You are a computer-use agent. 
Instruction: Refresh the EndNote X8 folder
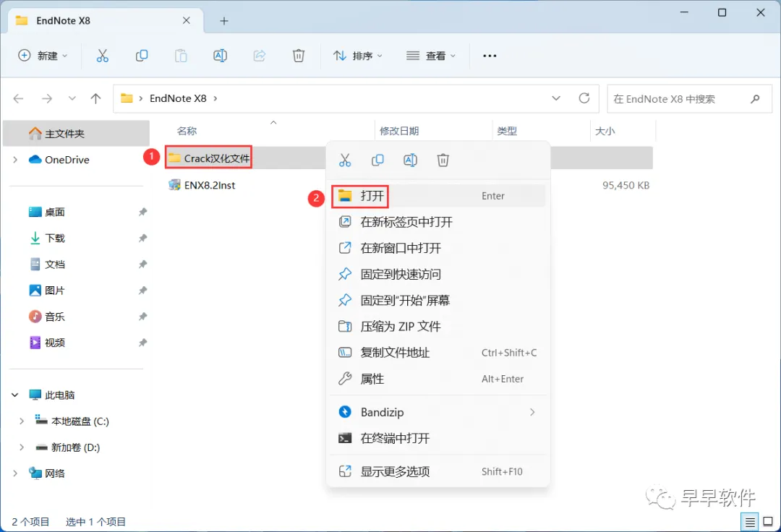(584, 98)
